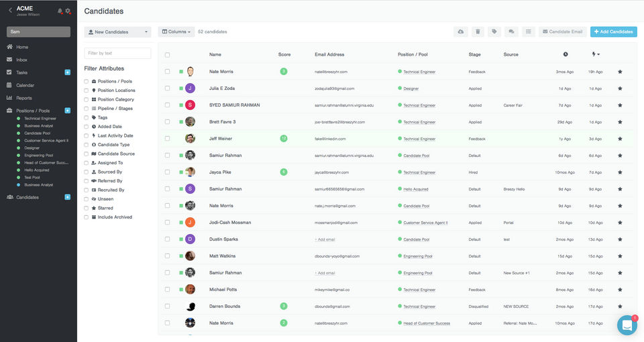This screenshot has height=342, width=644.
Task: Click the list view icon in toolbar
Action: [x=528, y=32]
